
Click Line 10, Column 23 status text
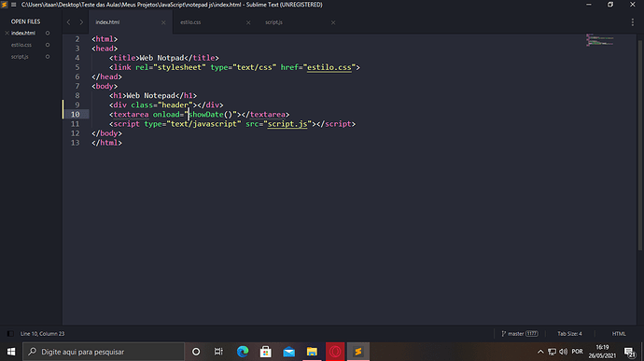42,334
